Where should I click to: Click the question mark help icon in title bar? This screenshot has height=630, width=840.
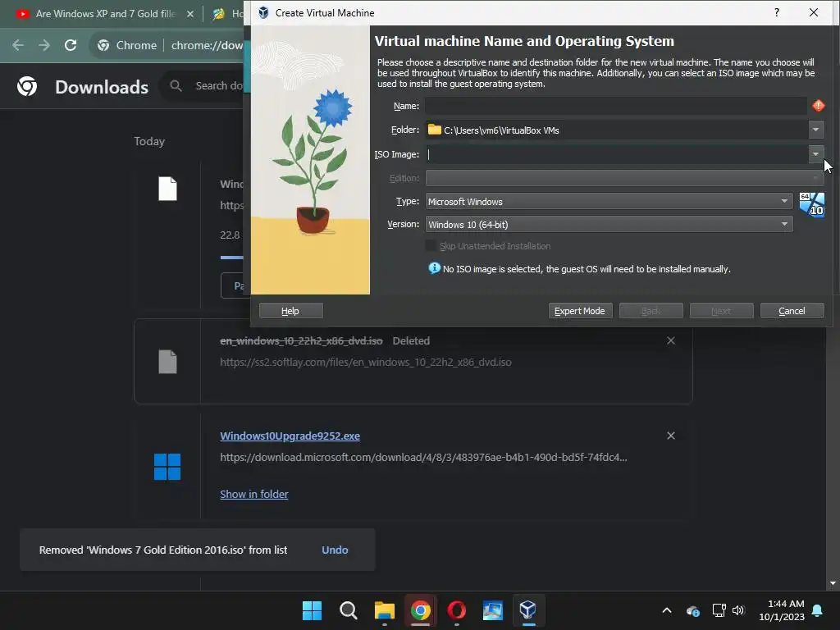click(776, 12)
